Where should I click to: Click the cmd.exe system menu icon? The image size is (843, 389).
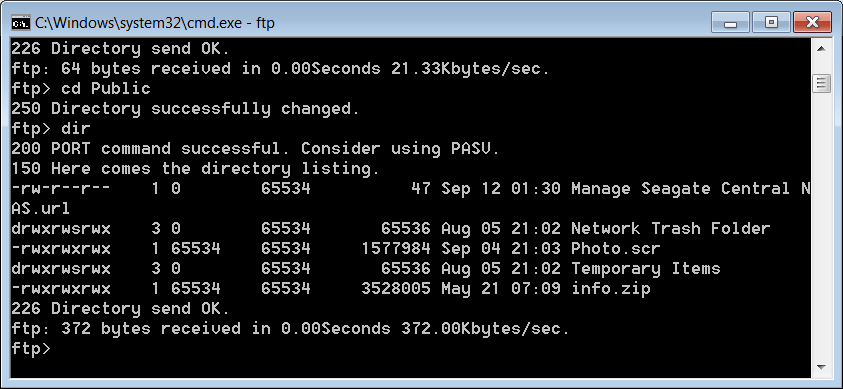(21, 23)
